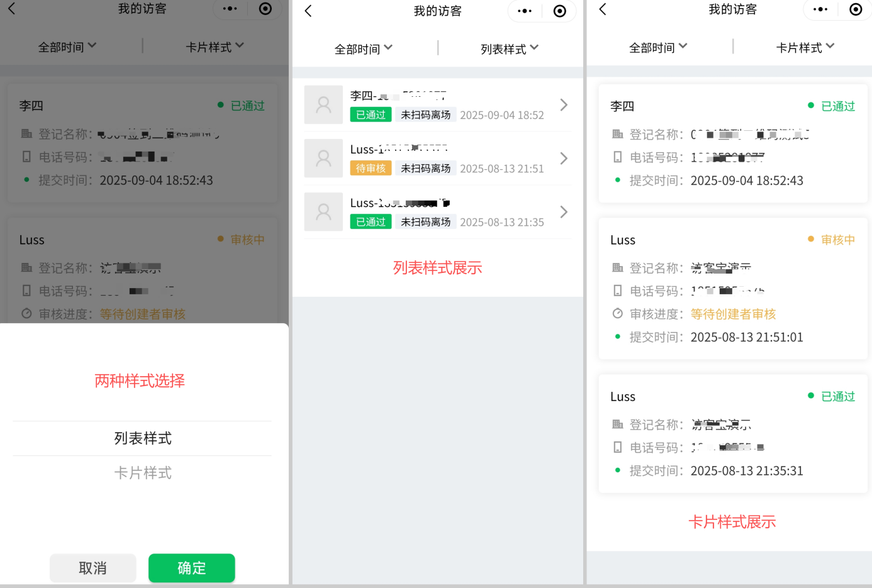
Task: Tap back arrow on rightmost card-style screen
Action: click(x=603, y=9)
